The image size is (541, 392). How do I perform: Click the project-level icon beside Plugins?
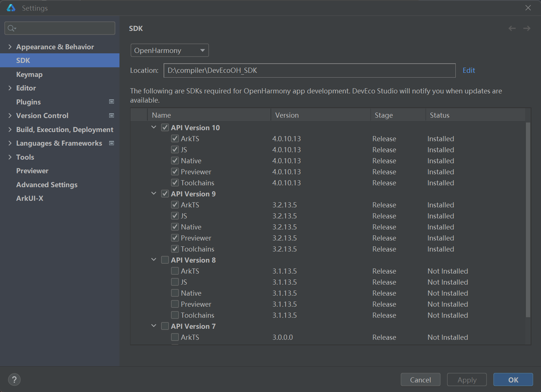[112, 102]
